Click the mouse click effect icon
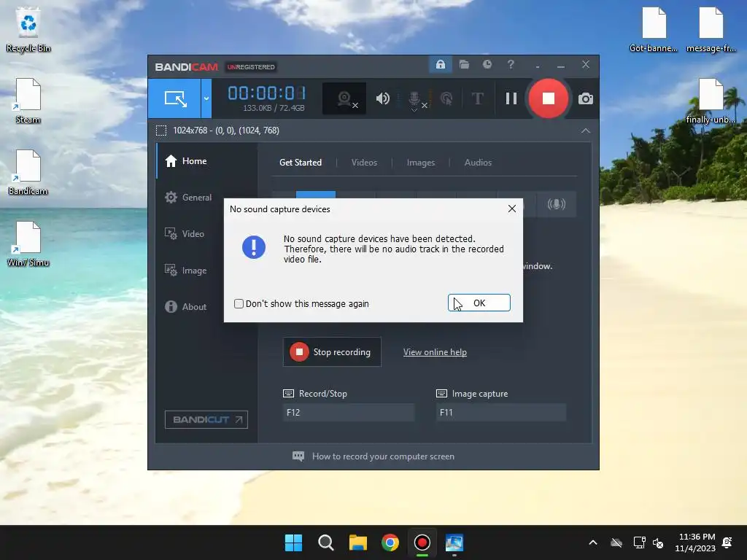Viewport: 747px width, 560px height. (x=446, y=98)
